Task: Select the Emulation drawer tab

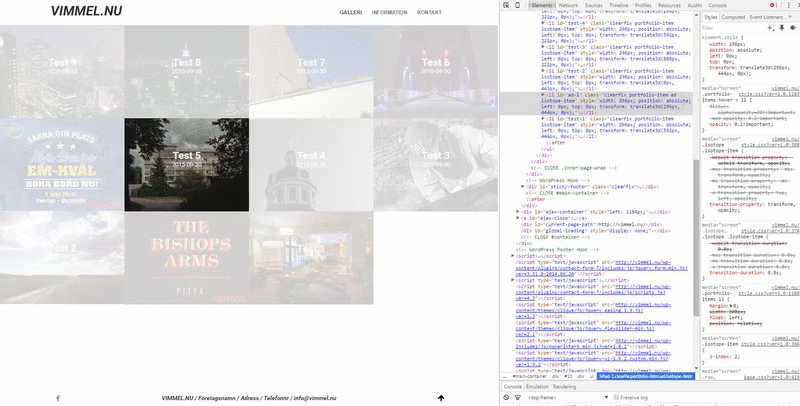Action: pos(537,387)
